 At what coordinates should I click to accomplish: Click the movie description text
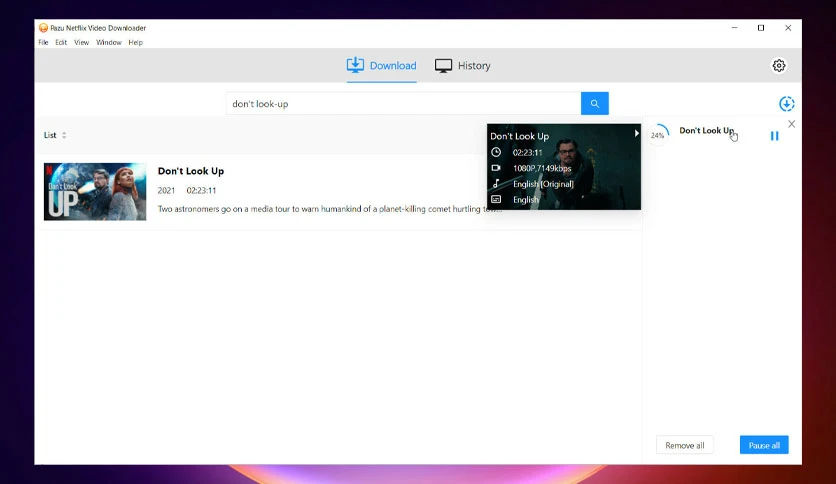click(x=329, y=209)
